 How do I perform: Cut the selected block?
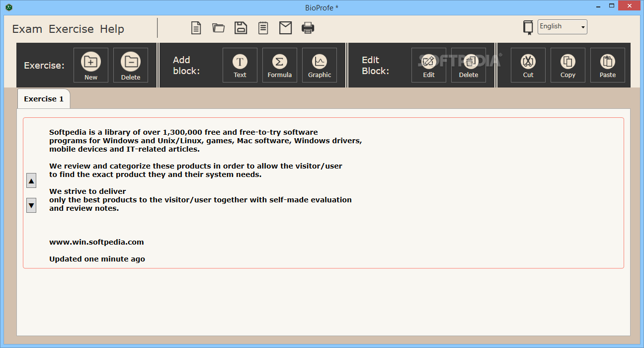[x=528, y=65]
